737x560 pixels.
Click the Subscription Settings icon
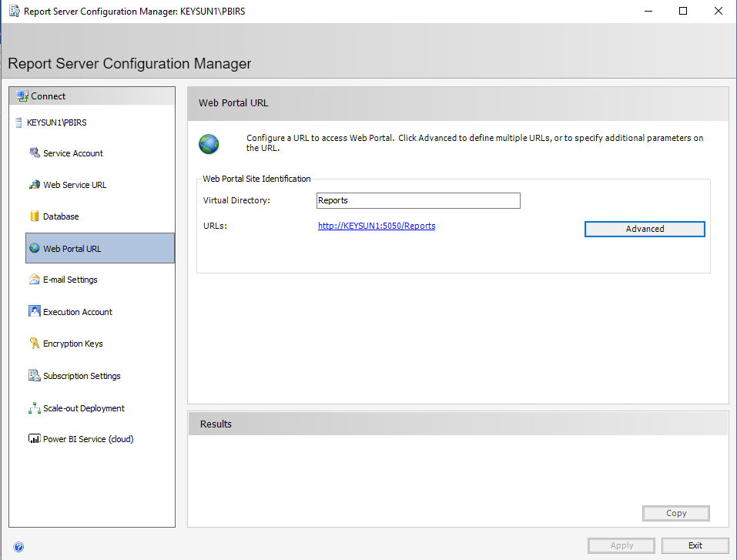[x=34, y=376]
